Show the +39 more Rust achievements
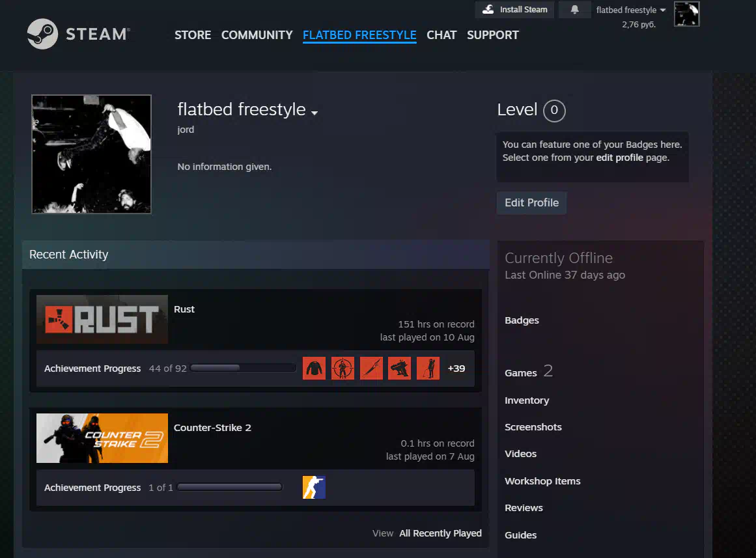 pyautogui.click(x=456, y=369)
